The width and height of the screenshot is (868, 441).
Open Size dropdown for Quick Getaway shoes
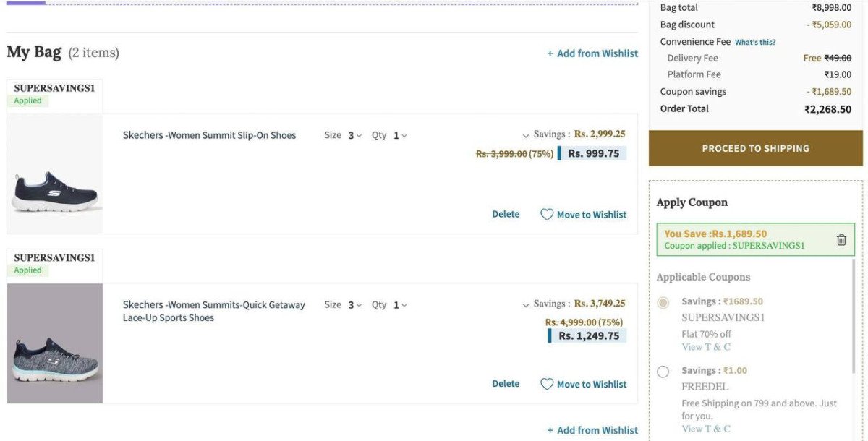point(354,305)
